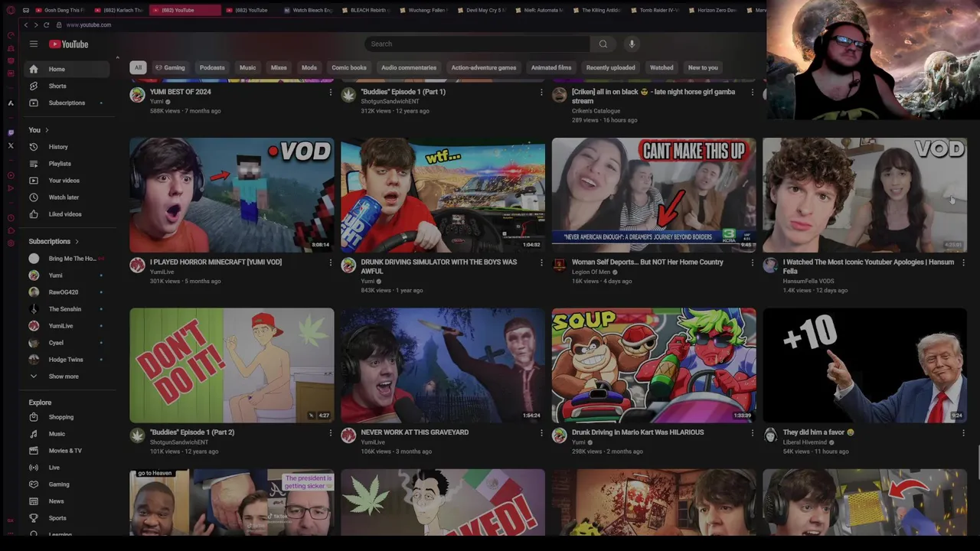
Task: Select the Podcasts filter chip
Action: [212, 67]
